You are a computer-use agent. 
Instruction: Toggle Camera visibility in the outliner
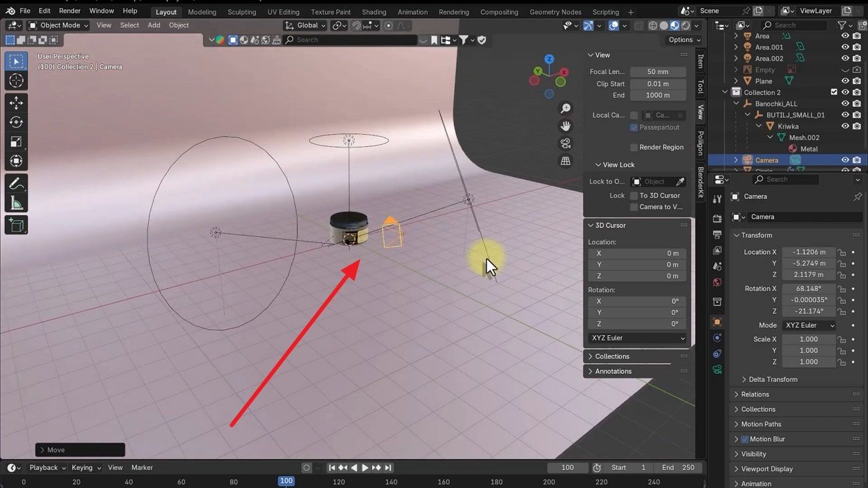coord(845,160)
